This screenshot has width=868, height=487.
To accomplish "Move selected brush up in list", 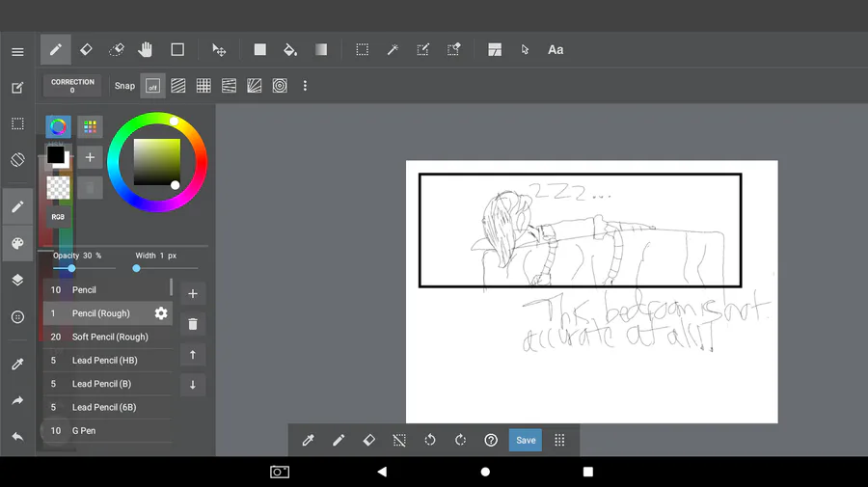I will coord(193,354).
